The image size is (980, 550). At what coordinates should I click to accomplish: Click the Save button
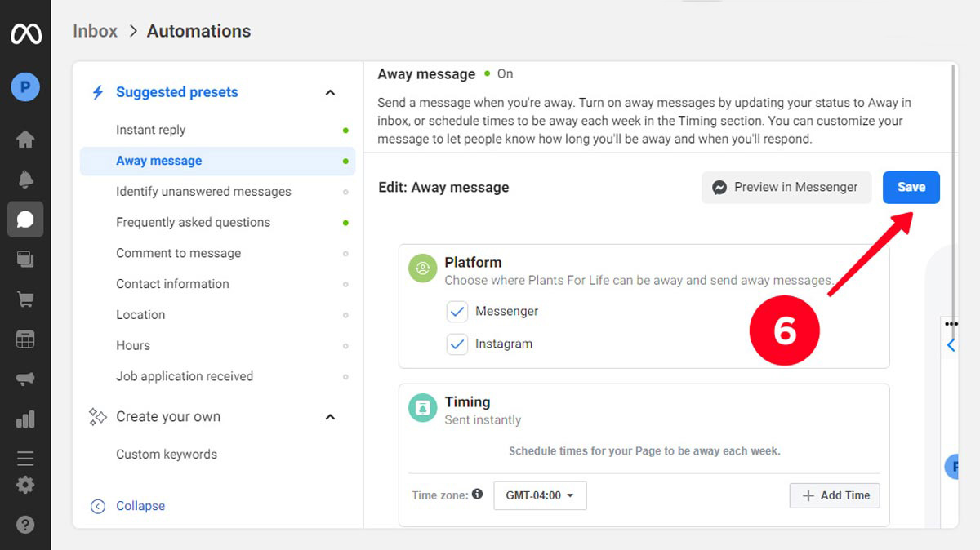[x=911, y=187]
